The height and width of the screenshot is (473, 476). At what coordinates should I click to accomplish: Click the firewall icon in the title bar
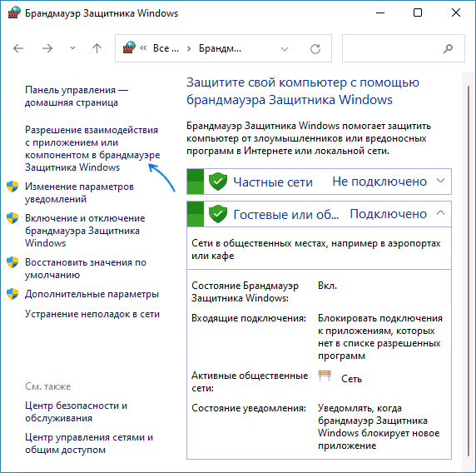[x=14, y=12]
